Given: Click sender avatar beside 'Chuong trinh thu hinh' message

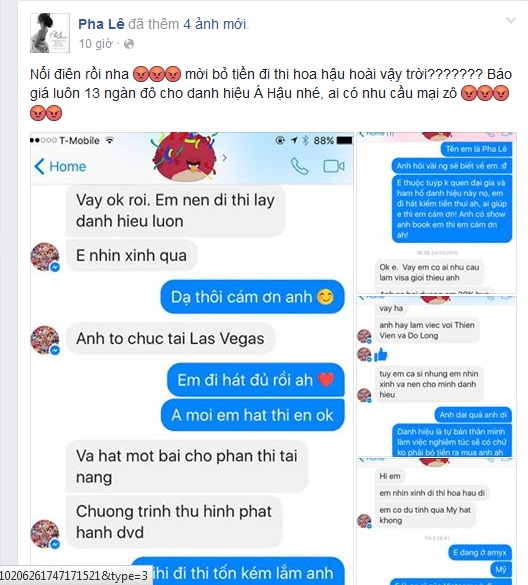Looking at the screenshot, I should [x=45, y=534].
